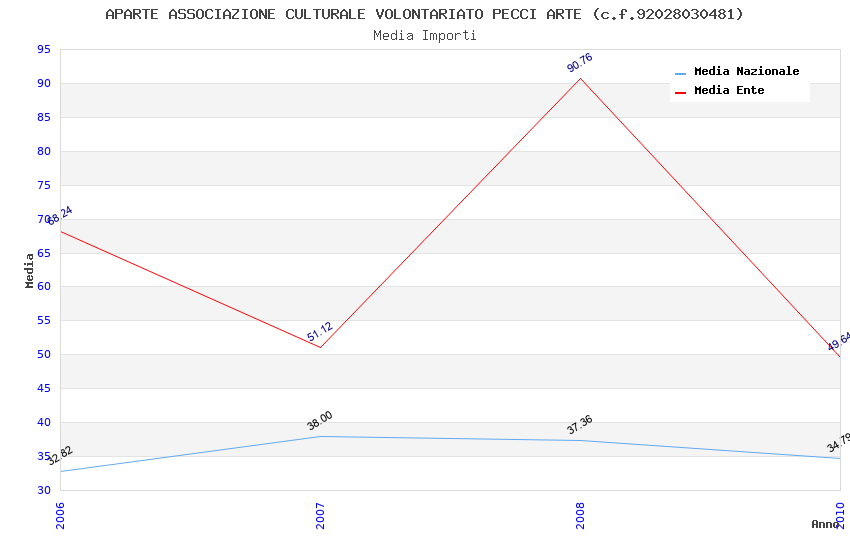
Task: Click the Anno axis label
Action: coord(825,524)
